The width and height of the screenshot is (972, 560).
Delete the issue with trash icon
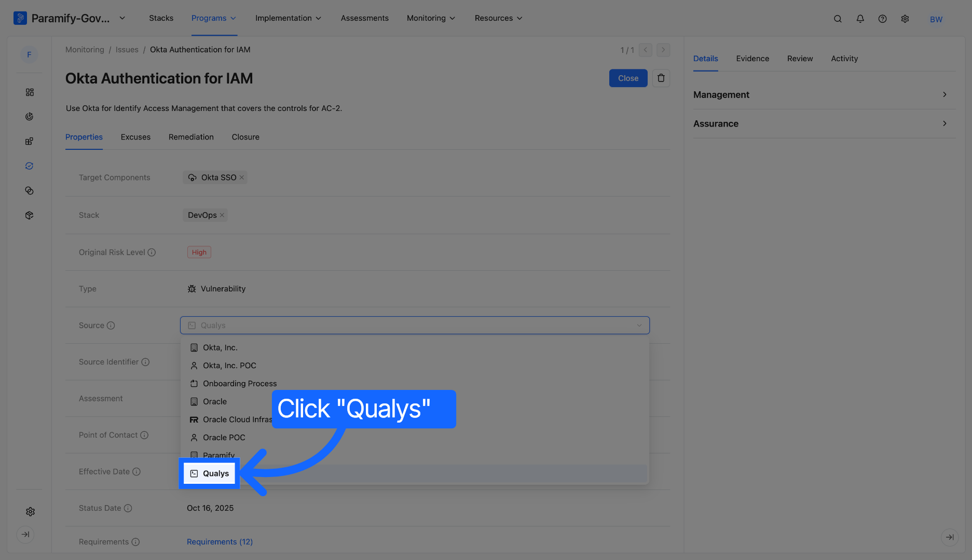coord(661,78)
